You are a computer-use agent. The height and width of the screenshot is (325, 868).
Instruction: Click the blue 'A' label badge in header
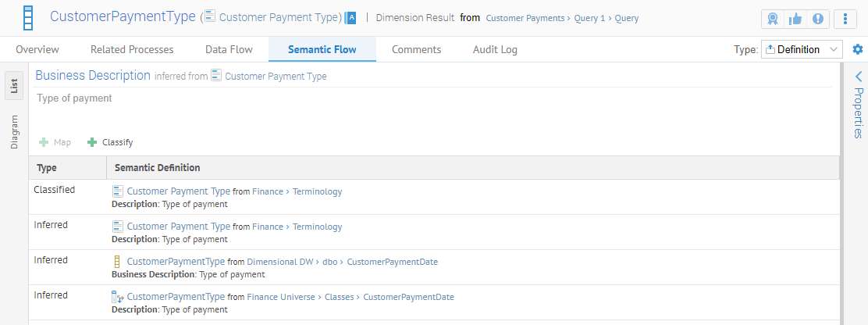tap(351, 18)
